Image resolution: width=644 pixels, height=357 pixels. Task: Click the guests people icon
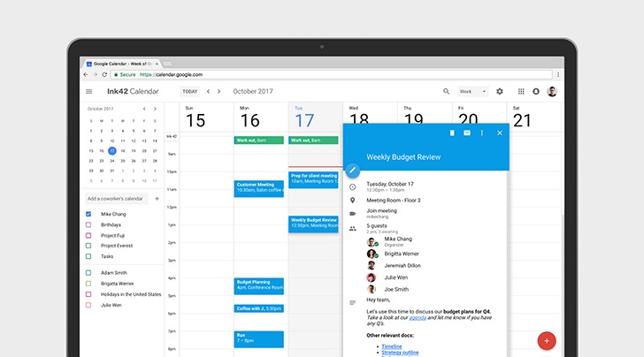[352, 229]
